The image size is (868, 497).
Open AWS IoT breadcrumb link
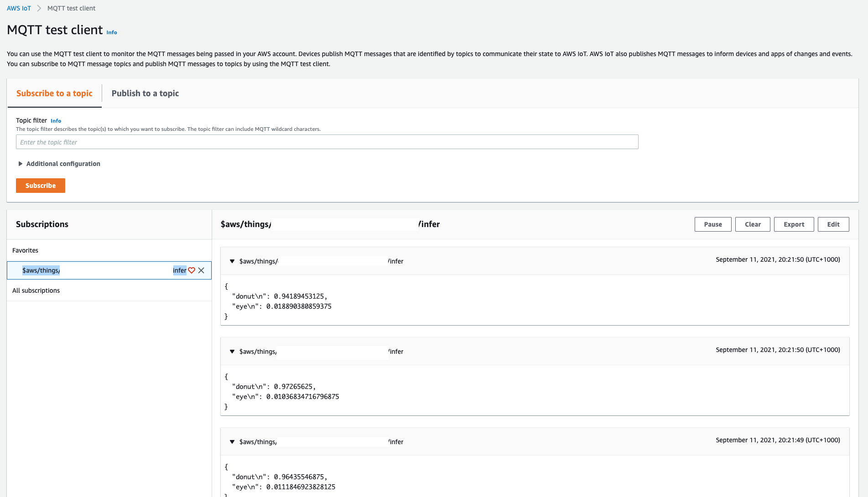tap(19, 8)
